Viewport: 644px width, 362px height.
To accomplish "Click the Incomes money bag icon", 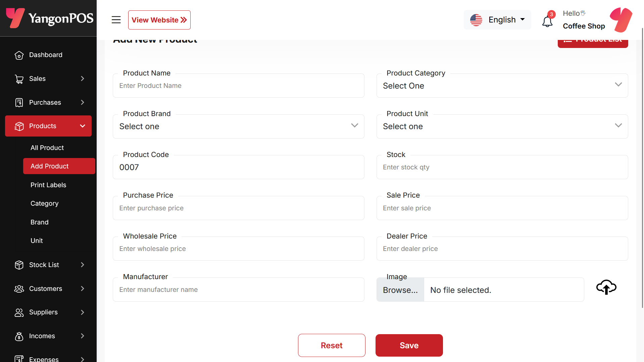I will pyautogui.click(x=19, y=336).
